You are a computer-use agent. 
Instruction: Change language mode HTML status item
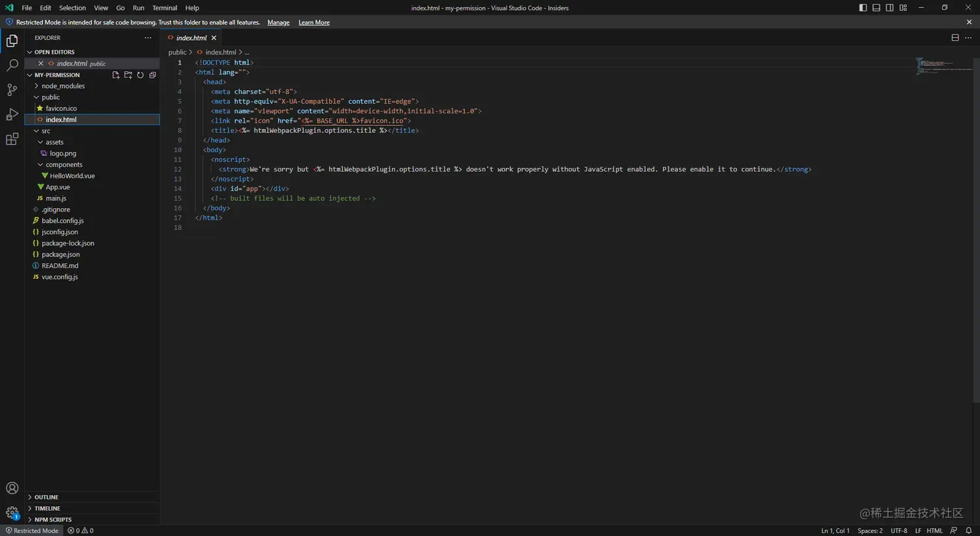click(935, 531)
